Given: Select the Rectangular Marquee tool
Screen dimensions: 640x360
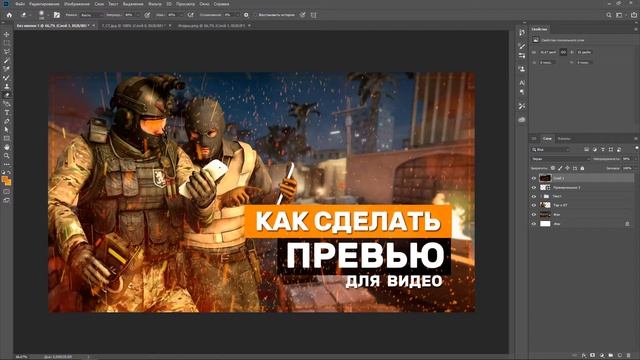Looking at the screenshot, I should pos(7,43).
